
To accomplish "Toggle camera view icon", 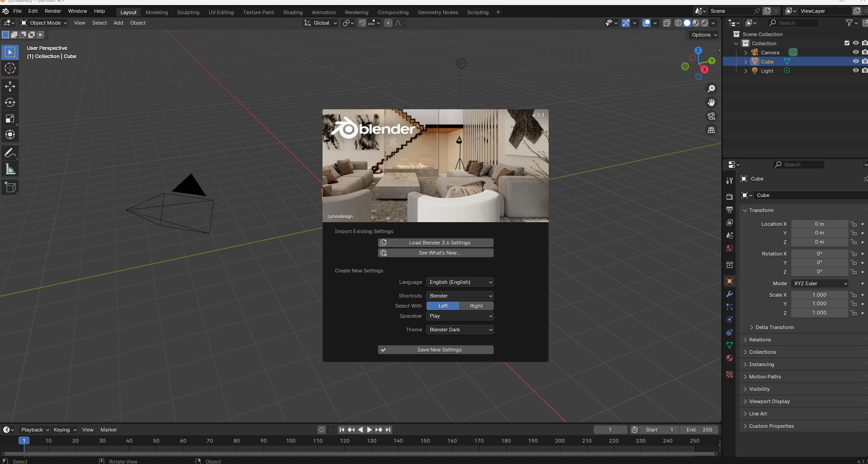I will [711, 116].
